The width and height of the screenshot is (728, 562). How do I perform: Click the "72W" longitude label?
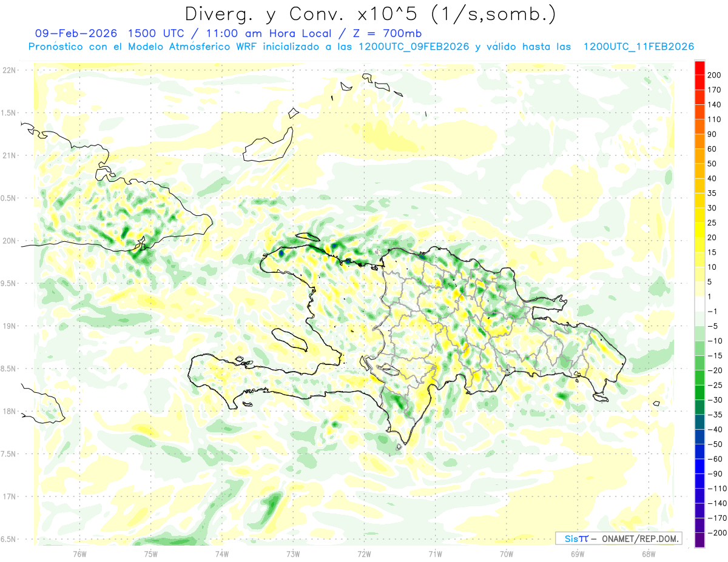364,554
